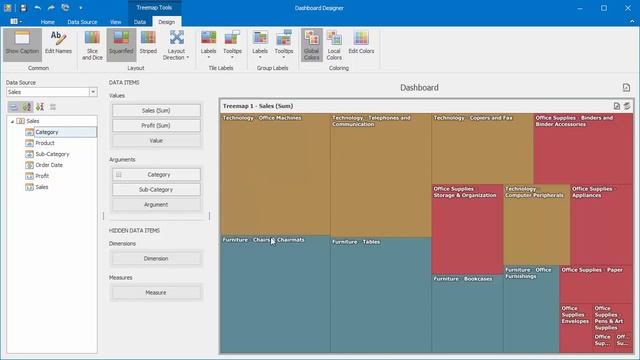The height and width of the screenshot is (360, 640).
Task: Click the Save icon in the title bar
Action: click(23, 8)
